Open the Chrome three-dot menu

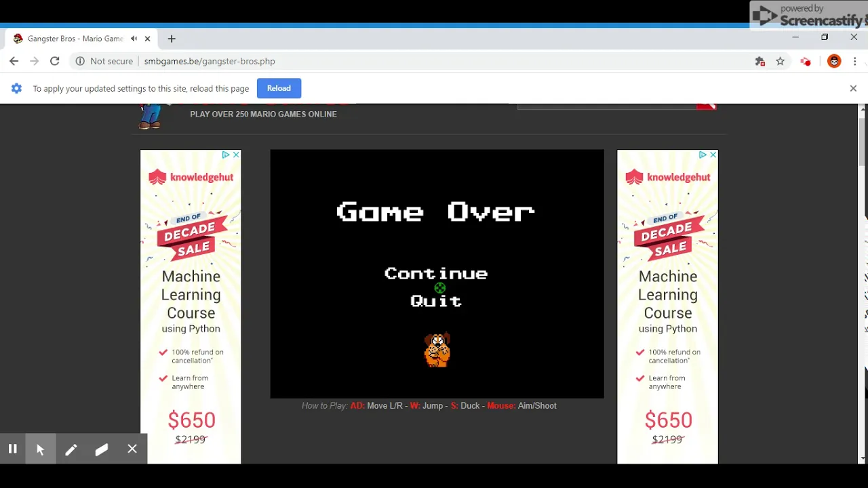pyautogui.click(x=855, y=61)
